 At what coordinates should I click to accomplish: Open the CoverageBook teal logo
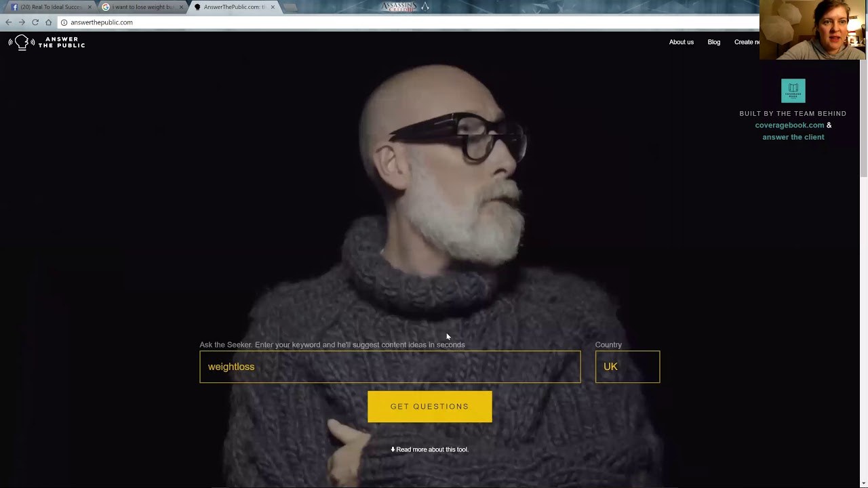coord(793,91)
